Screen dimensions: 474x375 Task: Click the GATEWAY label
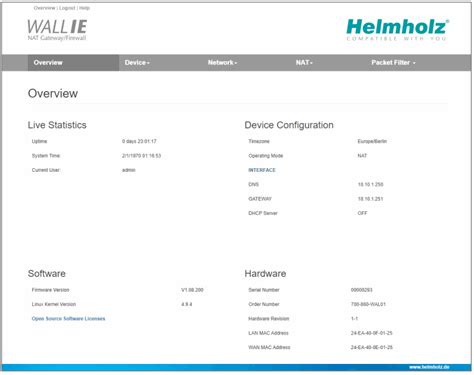click(x=260, y=199)
